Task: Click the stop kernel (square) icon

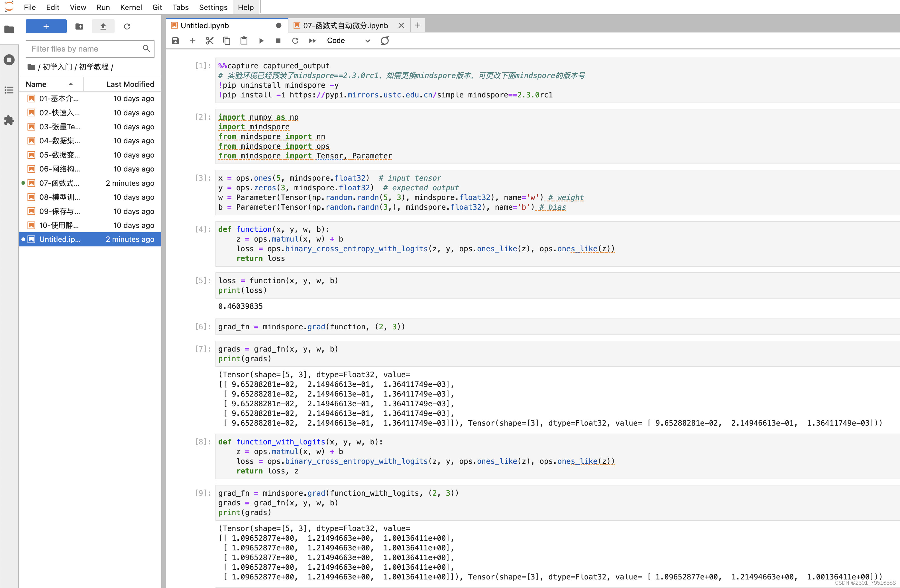Action: click(278, 41)
